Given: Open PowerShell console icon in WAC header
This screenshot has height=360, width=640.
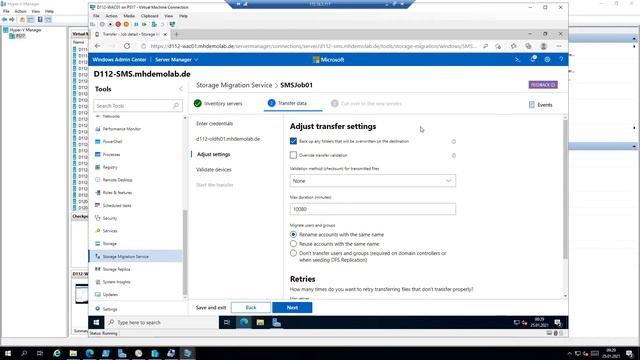Looking at the screenshot, I should point(518,60).
